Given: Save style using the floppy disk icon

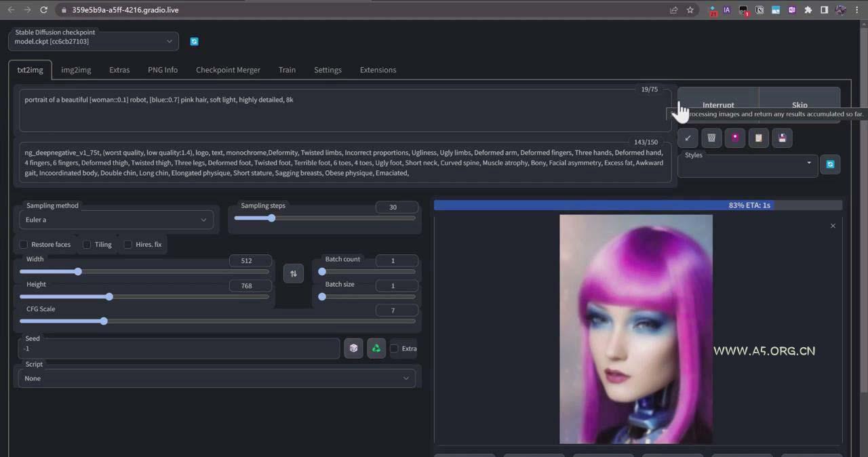Looking at the screenshot, I should tap(782, 138).
